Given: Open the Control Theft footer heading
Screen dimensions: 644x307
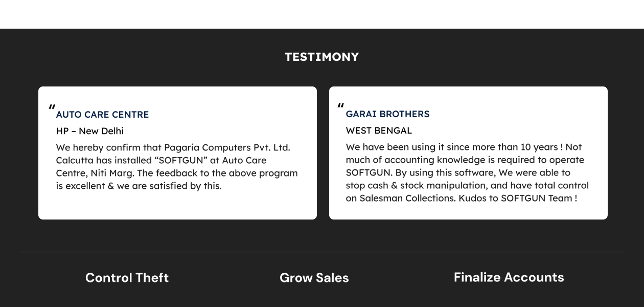Looking at the screenshot, I should (x=127, y=277).
